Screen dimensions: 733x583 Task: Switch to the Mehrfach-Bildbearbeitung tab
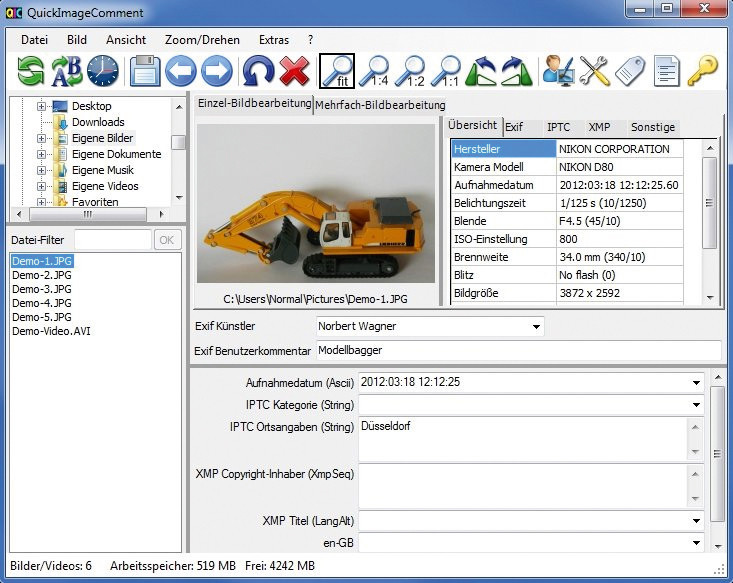380,105
